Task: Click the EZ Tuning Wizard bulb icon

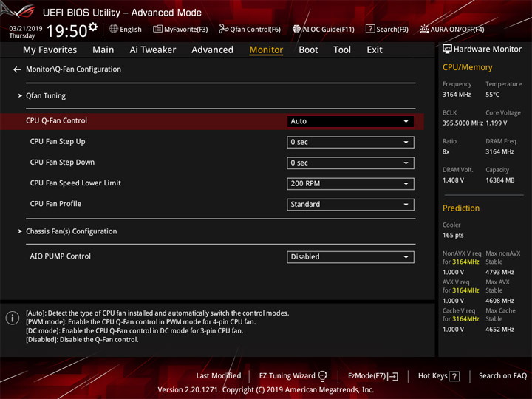Action: tap(322, 375)
